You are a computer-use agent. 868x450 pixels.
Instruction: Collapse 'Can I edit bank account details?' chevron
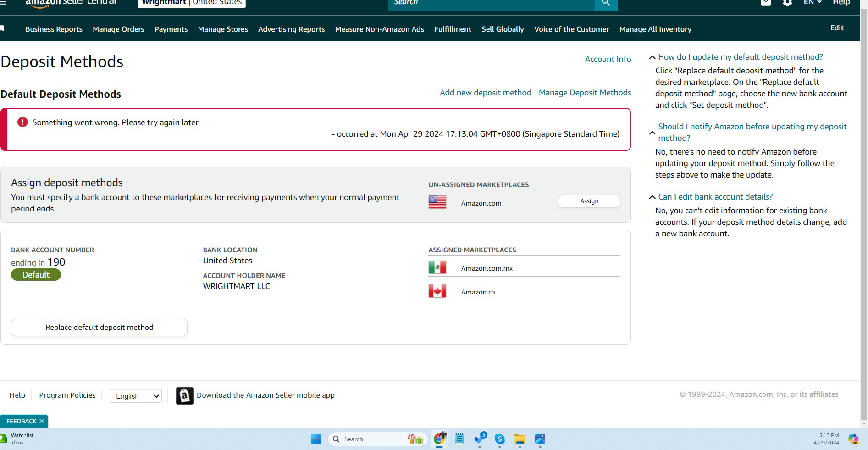652,197
